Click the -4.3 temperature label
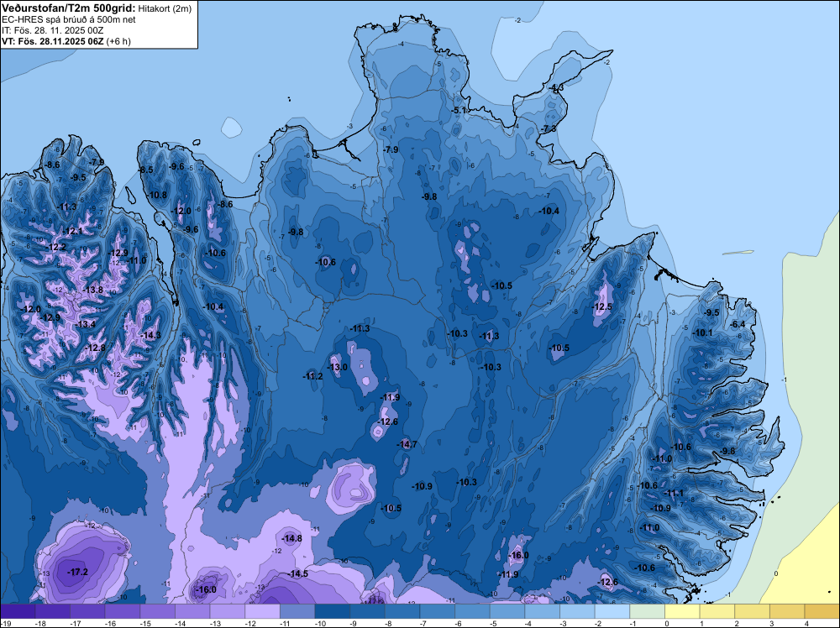Viewport: 840px width, 628px height. [x=556, y=87]
